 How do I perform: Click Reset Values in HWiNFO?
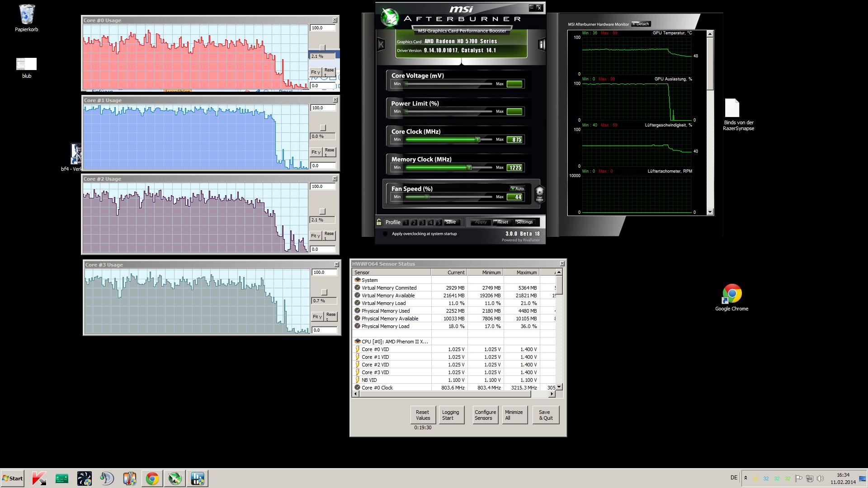point(423,415)
